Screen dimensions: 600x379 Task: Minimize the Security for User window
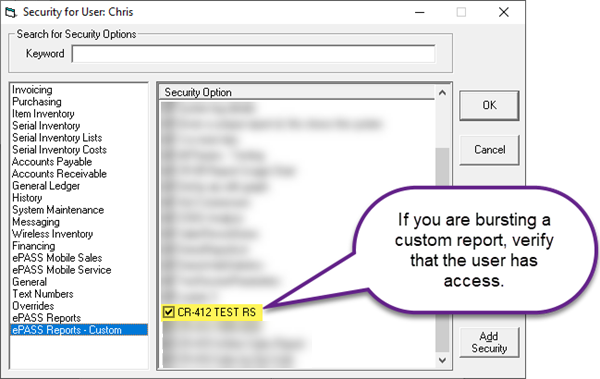[x=420, y=12]
